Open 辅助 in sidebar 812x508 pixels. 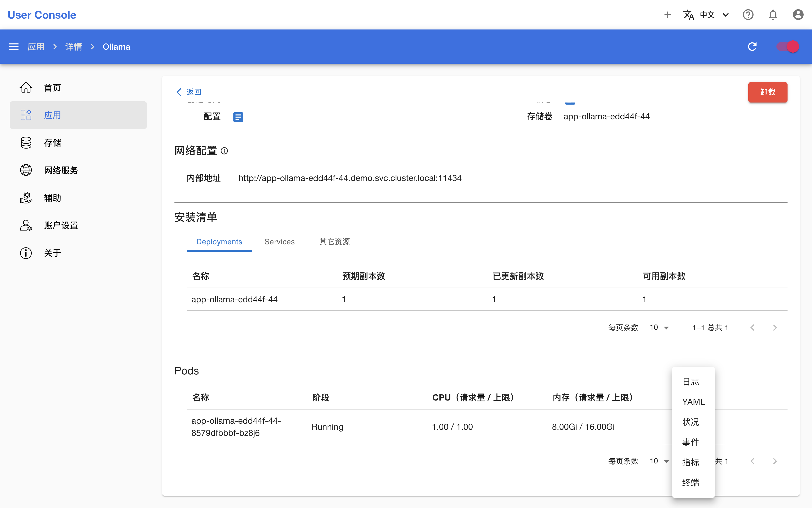click(x=78, y=198)
